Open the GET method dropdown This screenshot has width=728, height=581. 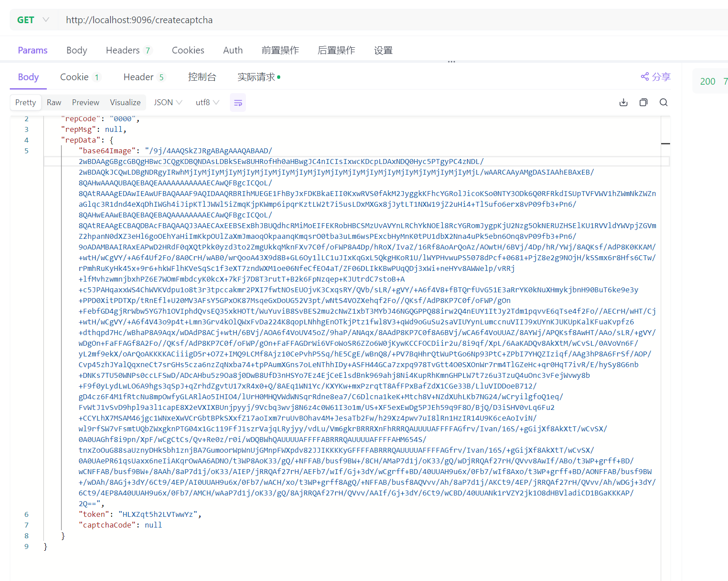pyautogui.click(x=33, y=20)
